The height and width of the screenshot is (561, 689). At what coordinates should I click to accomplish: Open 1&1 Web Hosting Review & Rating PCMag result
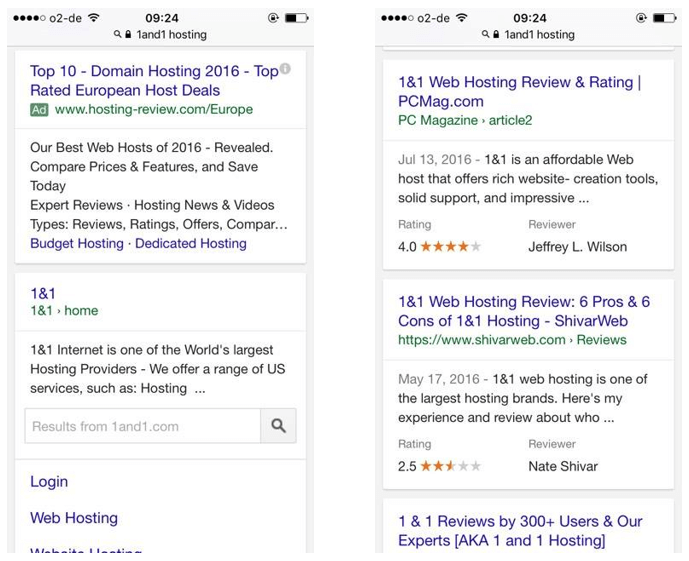(519, 91)
